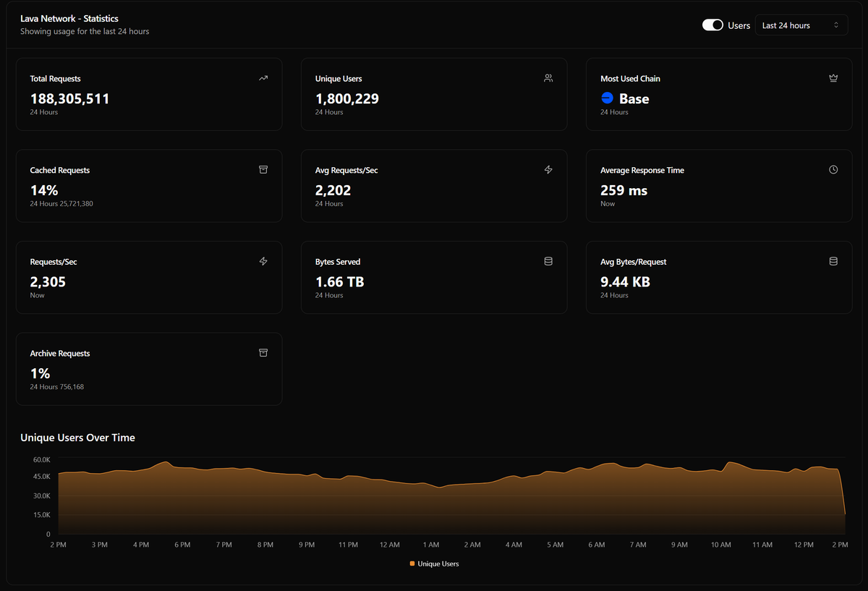Click the crown icon on Most Used Chain

[833, 78]
